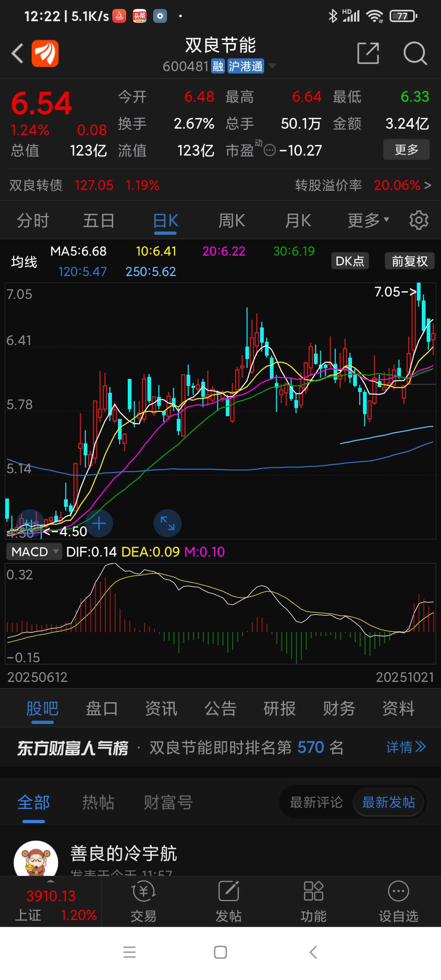Open post author 善良的冷宇航

click(123, 854)
